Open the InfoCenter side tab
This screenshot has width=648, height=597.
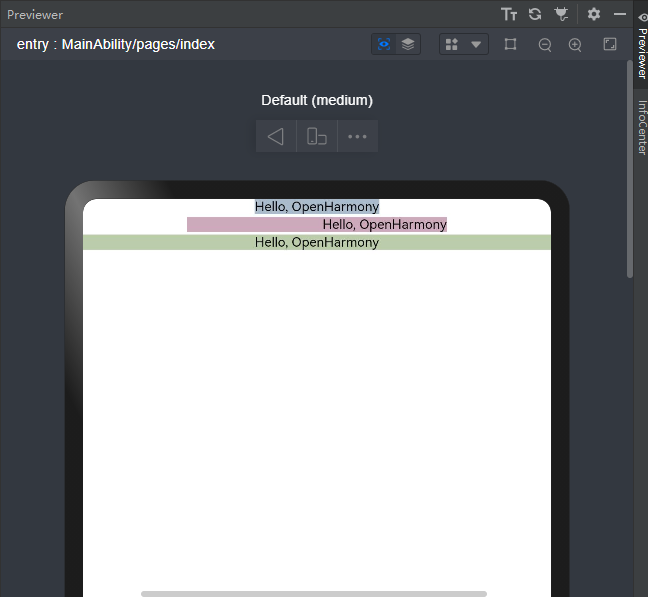coord(642,127)
